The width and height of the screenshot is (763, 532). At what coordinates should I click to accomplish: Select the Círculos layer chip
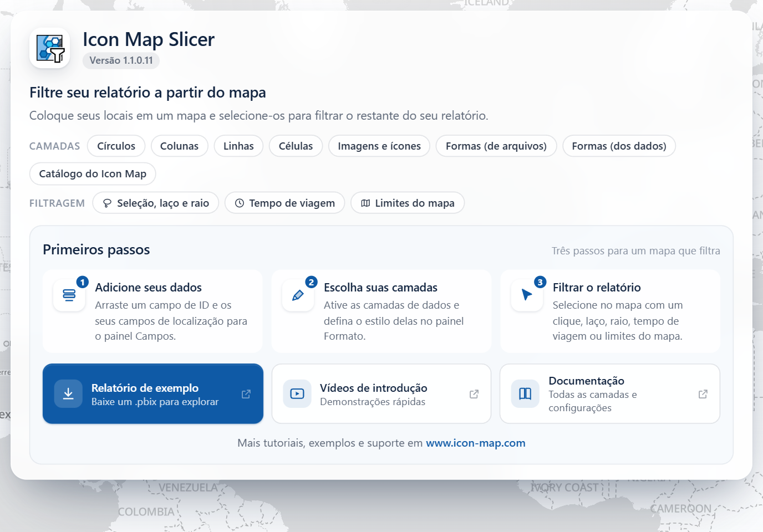pos(116,146)
